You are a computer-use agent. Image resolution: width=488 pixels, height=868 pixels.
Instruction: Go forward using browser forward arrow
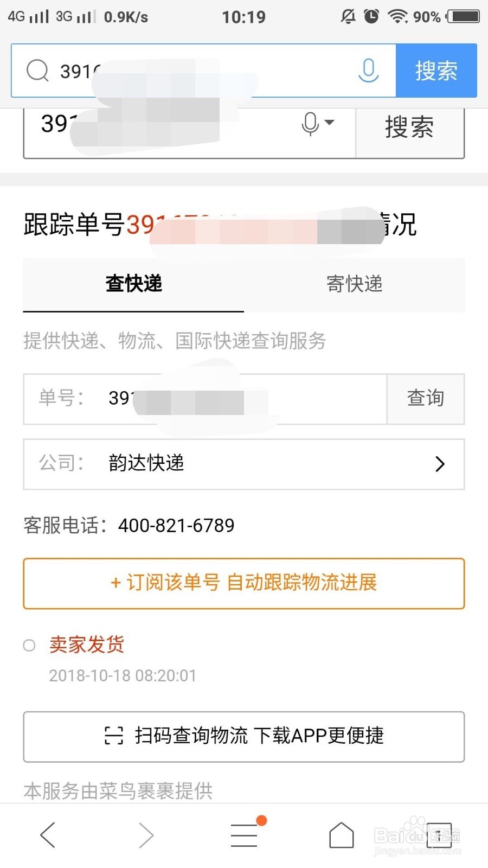(x=146, y=834)
